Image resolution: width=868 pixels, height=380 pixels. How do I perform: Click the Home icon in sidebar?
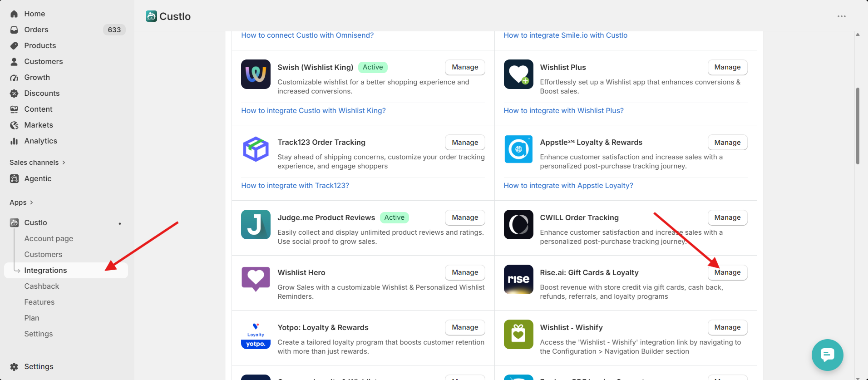point(14,14)
